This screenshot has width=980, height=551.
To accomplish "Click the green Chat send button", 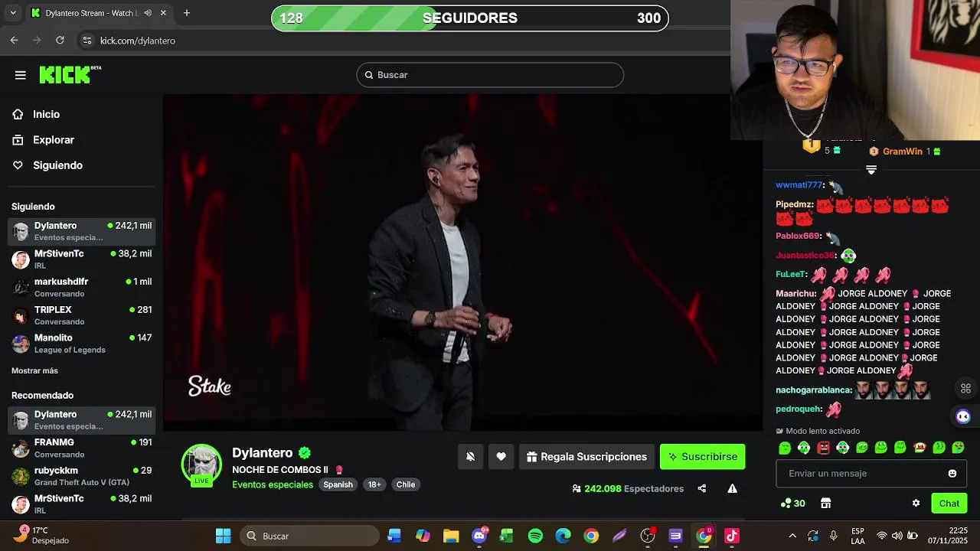I will [x=949, y=503].
